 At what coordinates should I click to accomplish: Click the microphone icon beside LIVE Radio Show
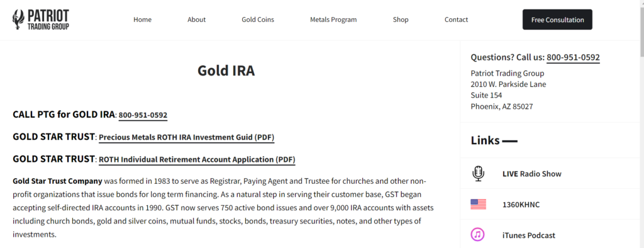(478, 174)
